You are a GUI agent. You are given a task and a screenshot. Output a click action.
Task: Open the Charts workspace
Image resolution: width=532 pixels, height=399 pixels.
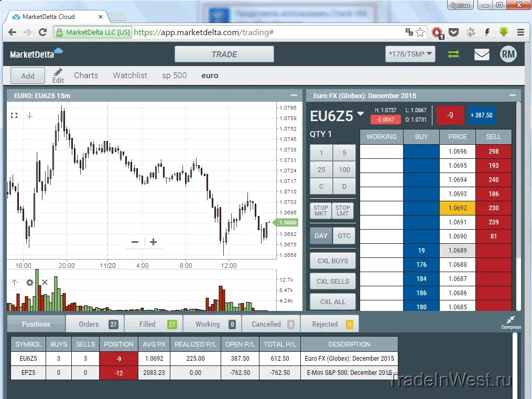click(x=86, y=76)
